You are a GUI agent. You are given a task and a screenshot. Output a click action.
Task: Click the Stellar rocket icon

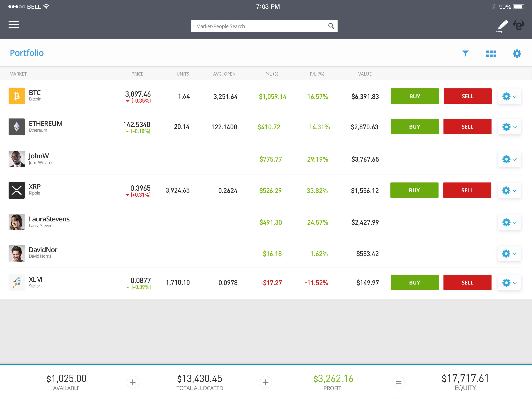click(x=17, y=282)
